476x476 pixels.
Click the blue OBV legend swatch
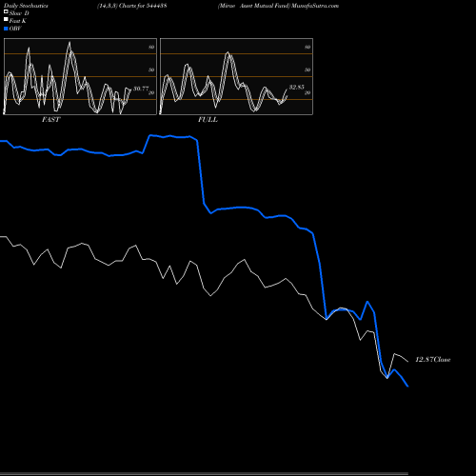6,29
